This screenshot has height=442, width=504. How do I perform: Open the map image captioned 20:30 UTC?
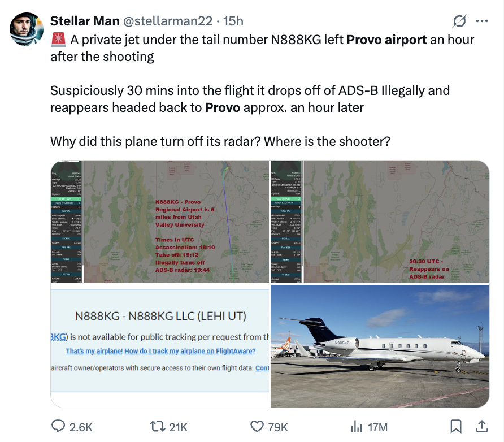[x=380, y=222]
